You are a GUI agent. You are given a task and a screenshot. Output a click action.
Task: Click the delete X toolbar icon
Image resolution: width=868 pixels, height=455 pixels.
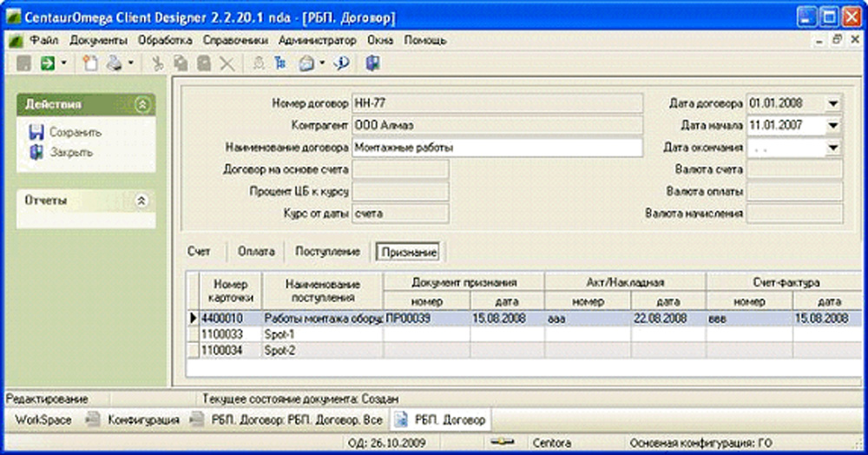pyautogui.click(x=227, y=63)
